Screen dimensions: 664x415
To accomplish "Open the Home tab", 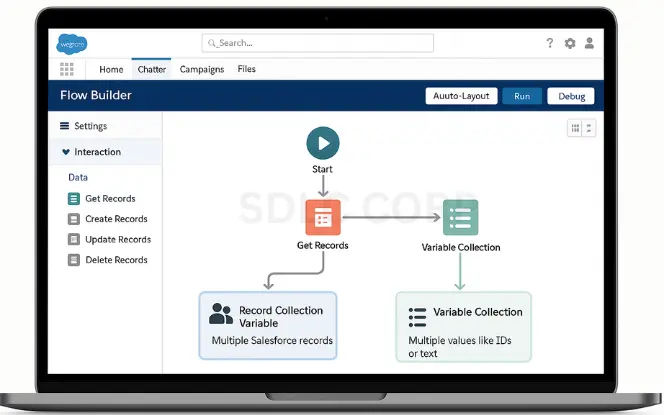I will 111,69.
